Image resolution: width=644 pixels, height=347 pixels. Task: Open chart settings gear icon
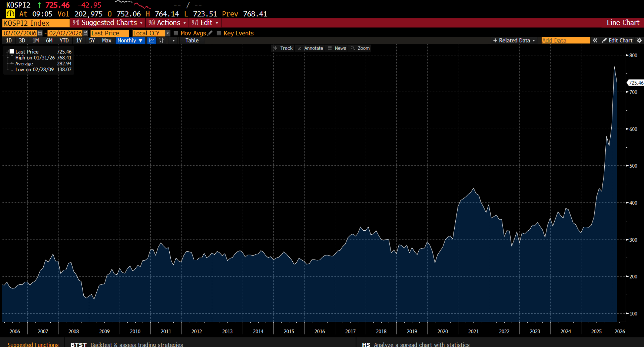639,40
